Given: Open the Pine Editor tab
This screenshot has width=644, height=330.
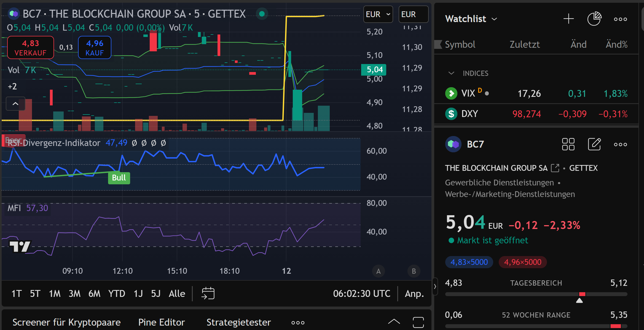Looking at the screenshot, I should point(162,322).
